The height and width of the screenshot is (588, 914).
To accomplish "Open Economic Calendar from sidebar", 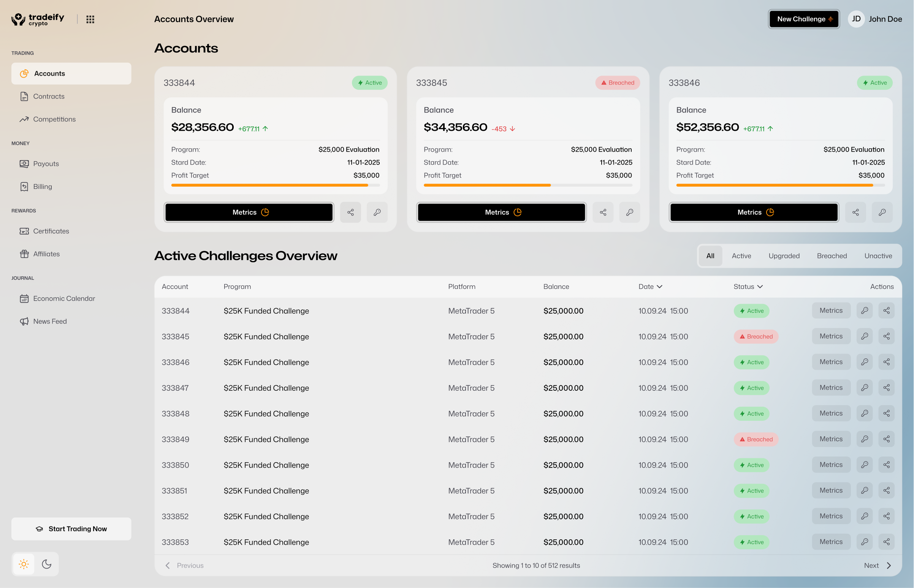I will pos(64,299).
